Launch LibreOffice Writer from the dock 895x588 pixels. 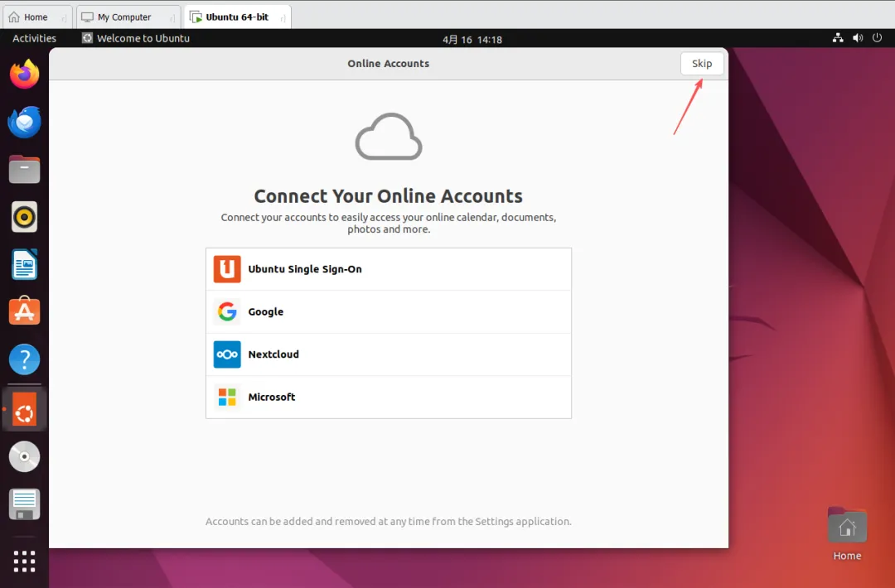pos(25,264)
